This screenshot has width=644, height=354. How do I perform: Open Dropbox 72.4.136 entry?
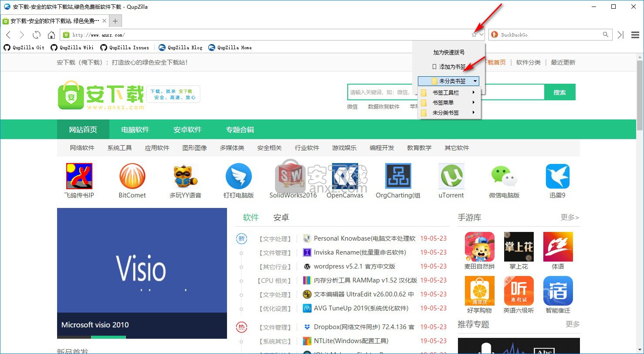click(x=364, y=327)
